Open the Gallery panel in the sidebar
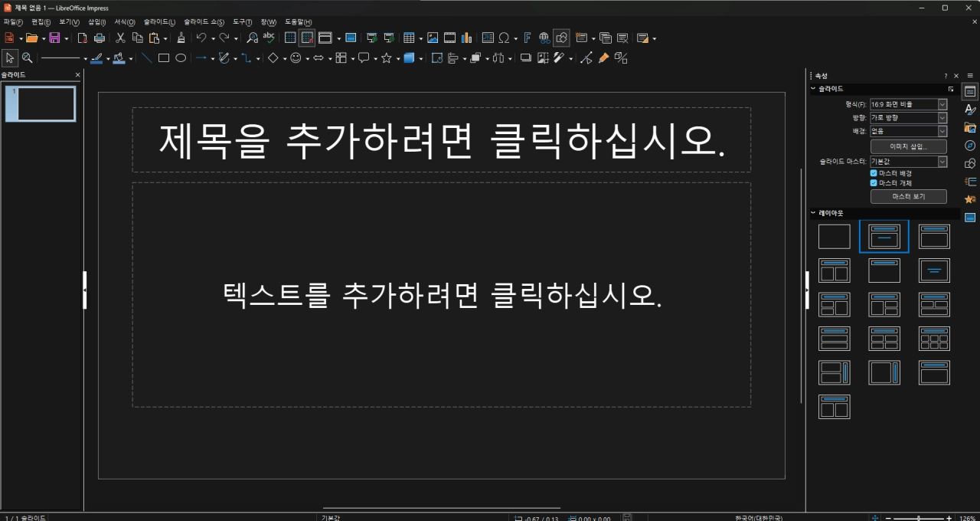Image resolution: width=980 pixels, height=521 pixels. 970,126
